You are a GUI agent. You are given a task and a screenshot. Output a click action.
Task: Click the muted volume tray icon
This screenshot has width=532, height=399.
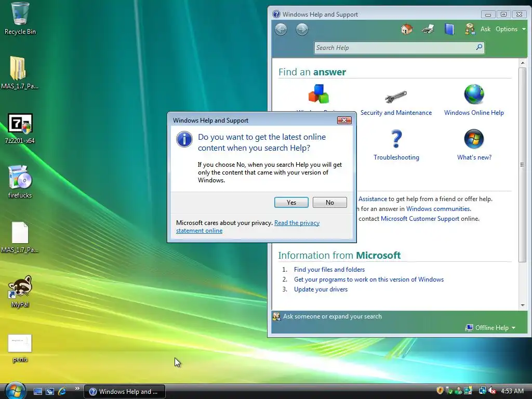tap(492, 391)
